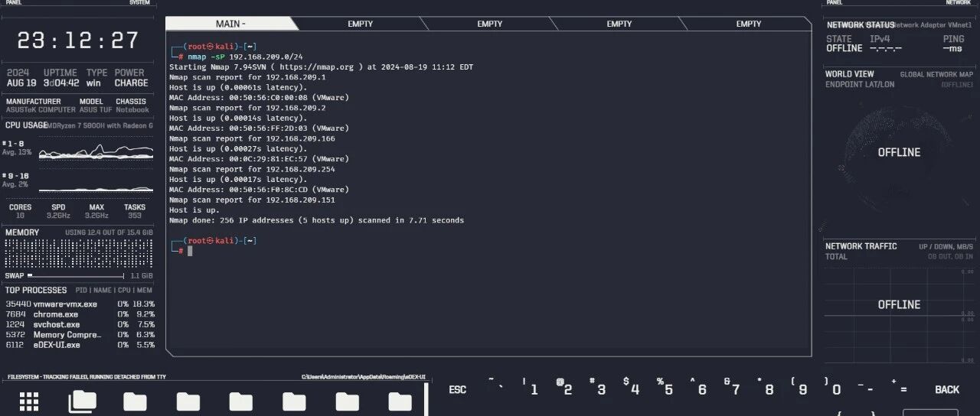The width and height of the screenshot is (980, 416).
Task: Click the ASUSTeK COMPUTER manufacturer text
Action: (x=41, y=110)
